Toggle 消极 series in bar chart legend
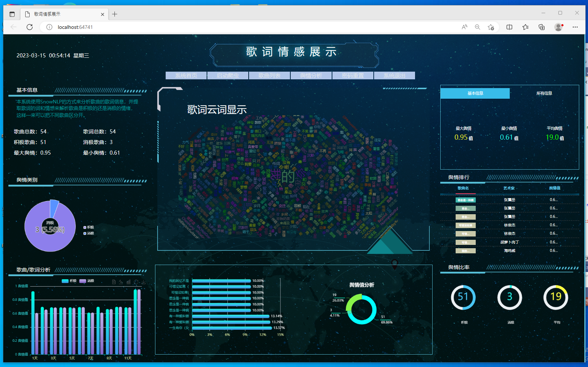 [x=87, y=281]
